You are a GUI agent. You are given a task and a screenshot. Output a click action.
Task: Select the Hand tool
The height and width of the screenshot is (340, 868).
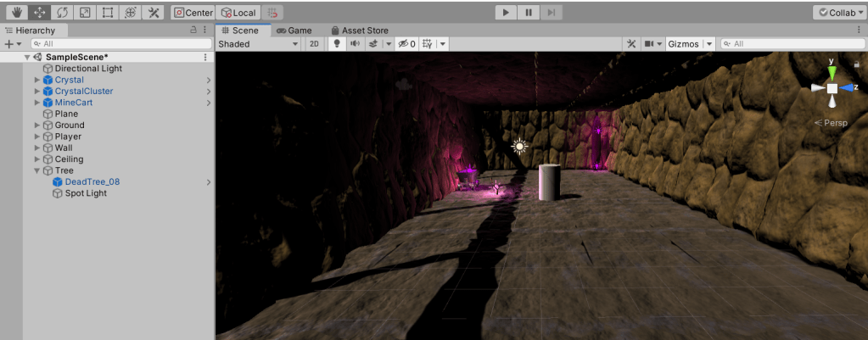coord(15,13)
